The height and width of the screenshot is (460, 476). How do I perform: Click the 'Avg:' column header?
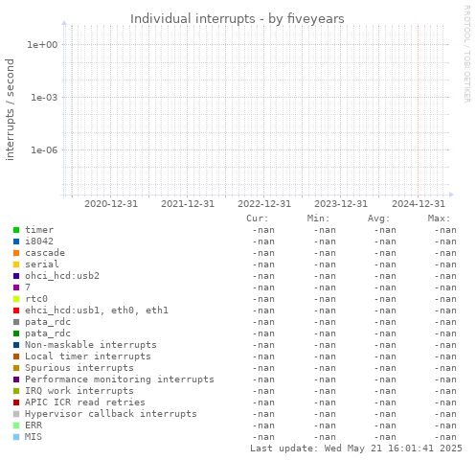click(378, 218)
